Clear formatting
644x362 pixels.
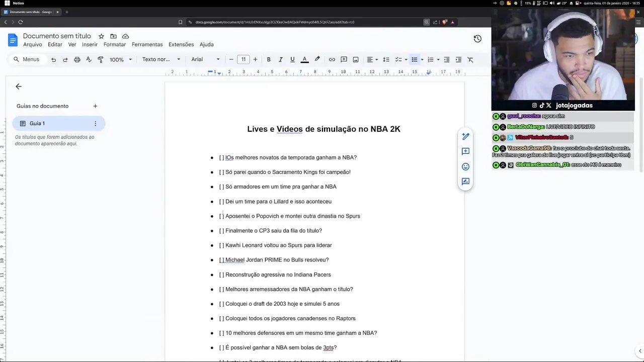tap(470, 59)
